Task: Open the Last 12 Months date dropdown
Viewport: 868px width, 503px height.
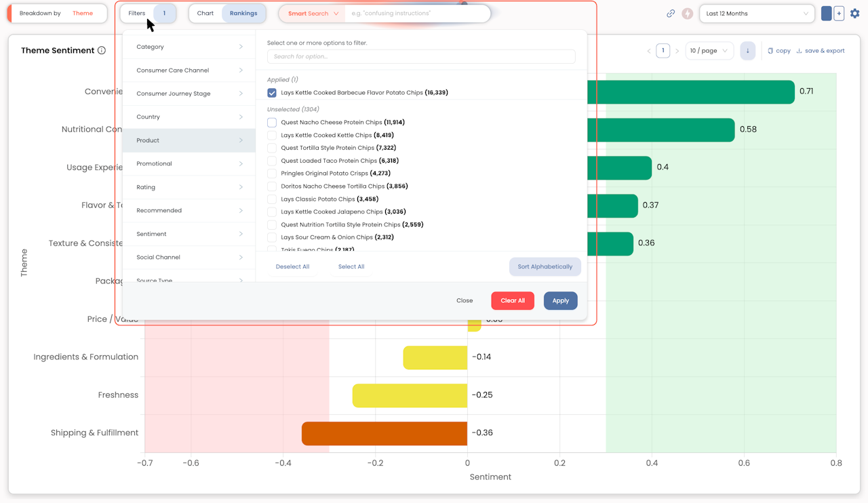Action: 757,14
